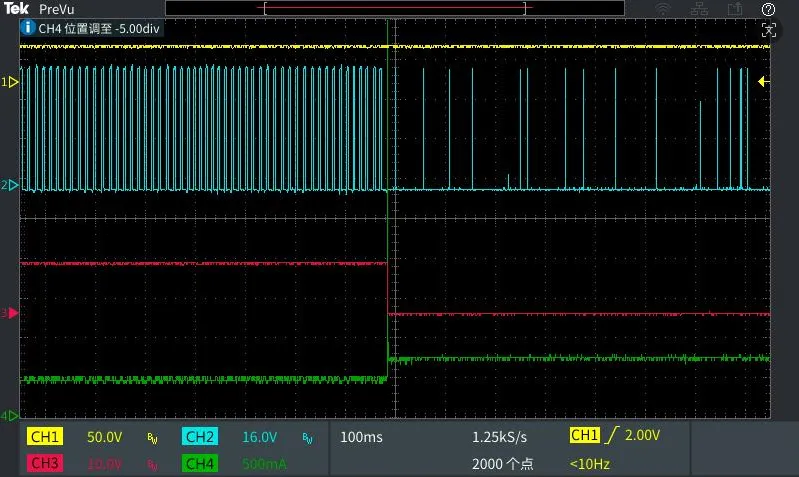Click the PreVu acquisition status label

[x=57, y=9]
